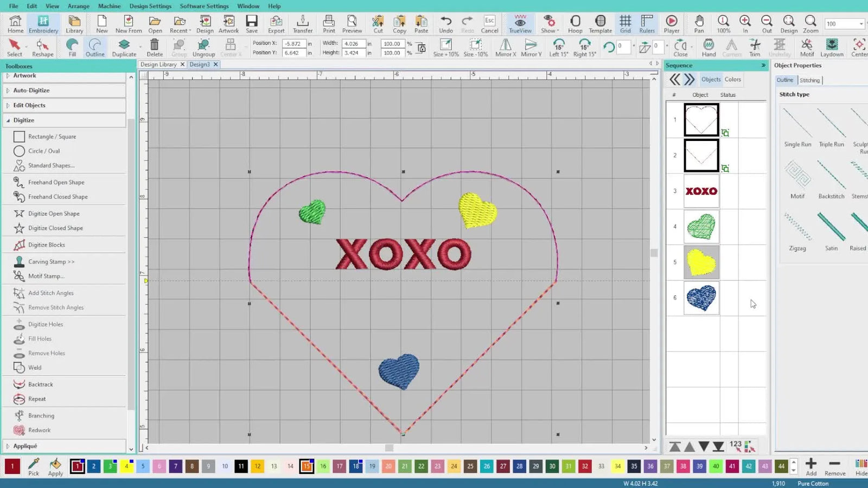The height and width of the screenshot is (488, 868).
Task: Select the Carving Stamp tool
Action: click(50, 262)
